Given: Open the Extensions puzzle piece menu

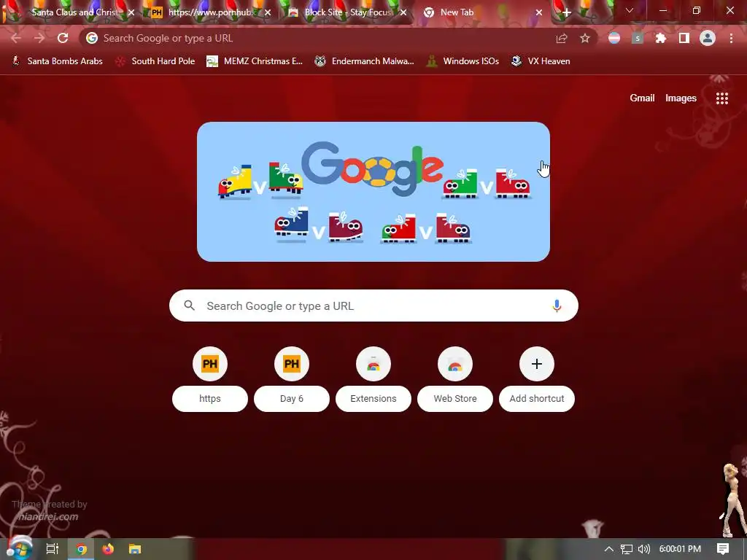Looking at the screenshot, I should [x=661, y=38].
